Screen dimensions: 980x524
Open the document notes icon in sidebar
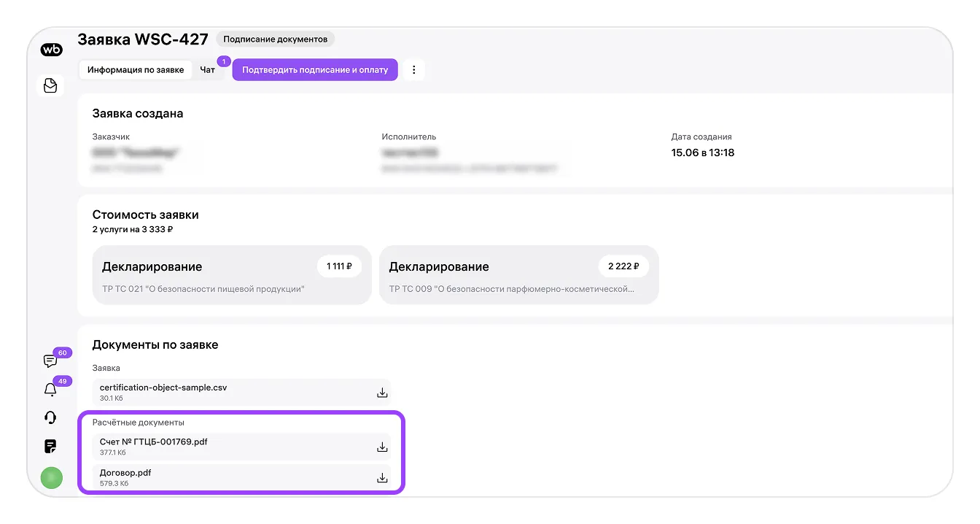tap(50, 446)
